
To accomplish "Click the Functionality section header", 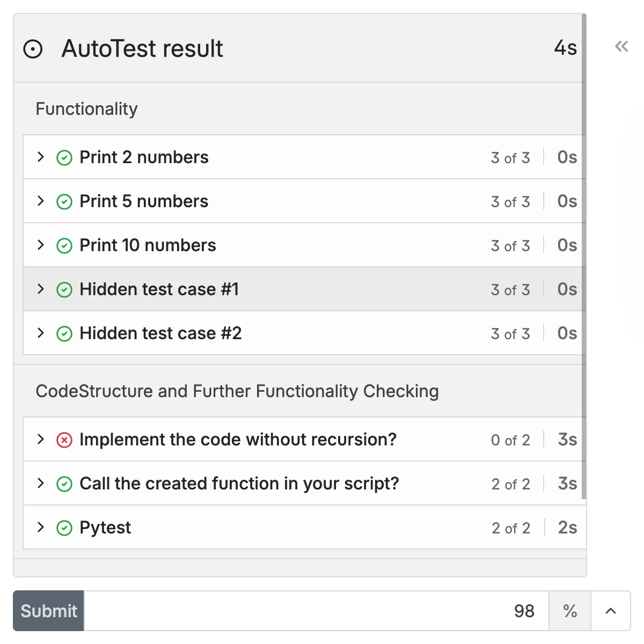I will tap(87, 109).
